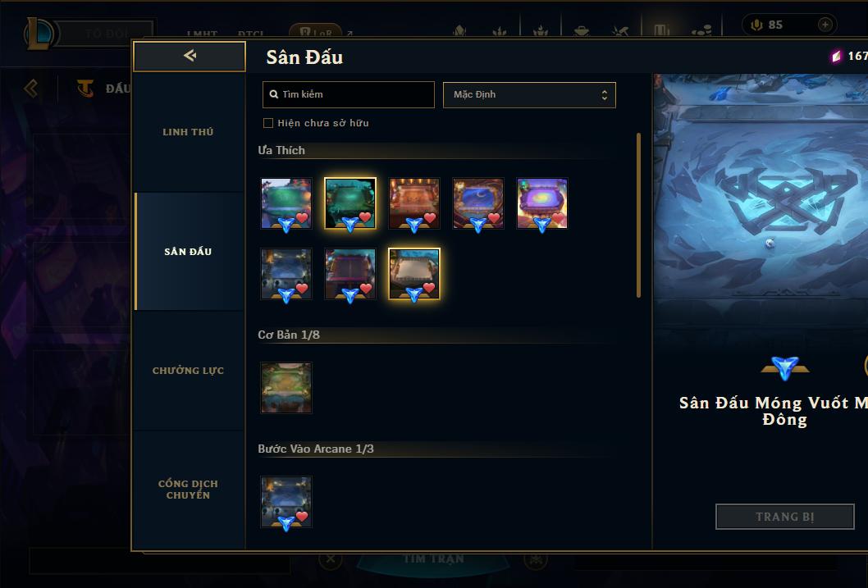Click the blue star-shard tier icon above arena name

[x=785, y=368]
